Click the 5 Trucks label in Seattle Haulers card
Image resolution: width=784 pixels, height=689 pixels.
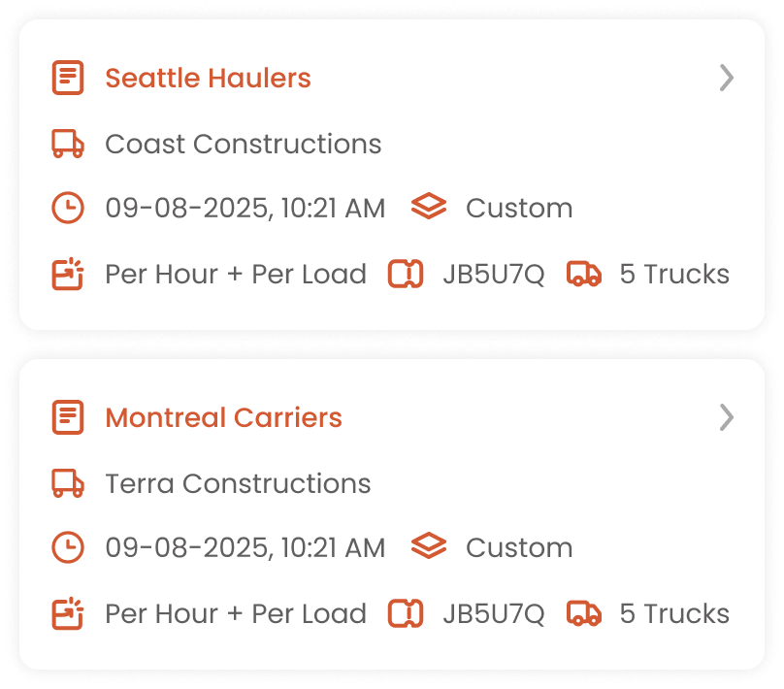pos(674,274)
